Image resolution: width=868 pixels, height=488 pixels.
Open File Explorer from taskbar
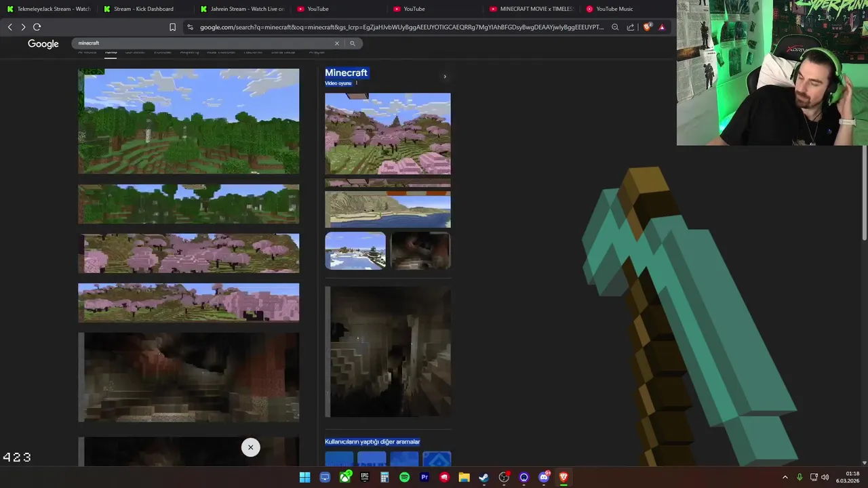[464, 477]
